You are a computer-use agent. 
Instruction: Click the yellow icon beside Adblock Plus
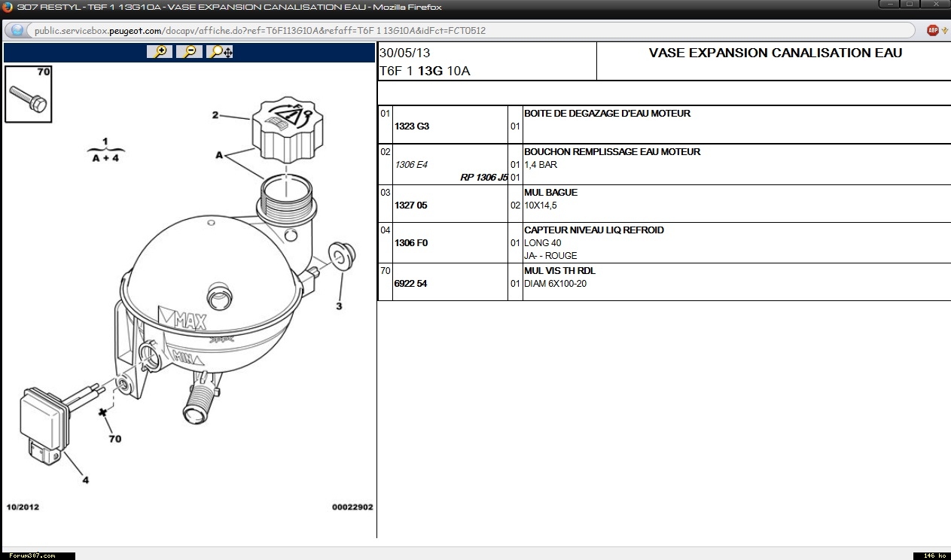(x=944, y=31)
